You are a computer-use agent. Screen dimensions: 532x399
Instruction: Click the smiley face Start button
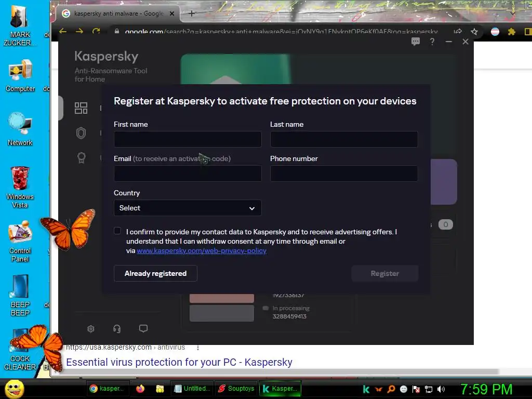coord(14,389)
